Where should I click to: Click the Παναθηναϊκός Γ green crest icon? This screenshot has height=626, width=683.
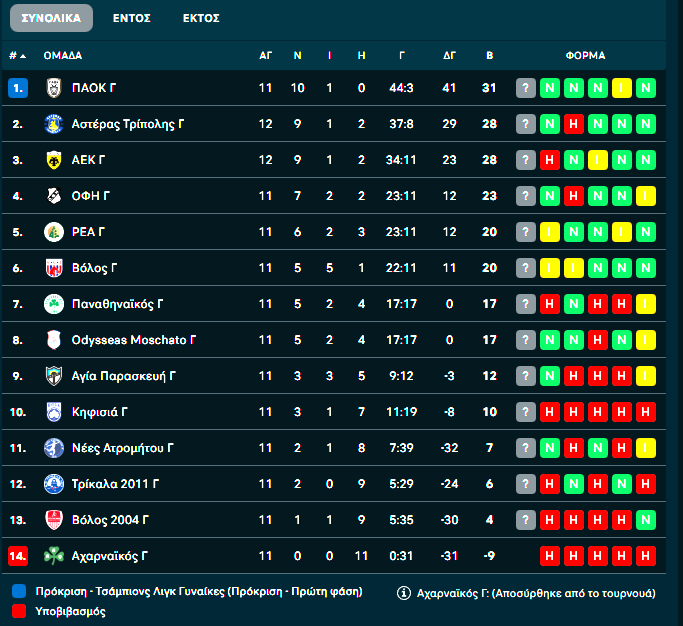pyautogui.click(x=53, y=304)
